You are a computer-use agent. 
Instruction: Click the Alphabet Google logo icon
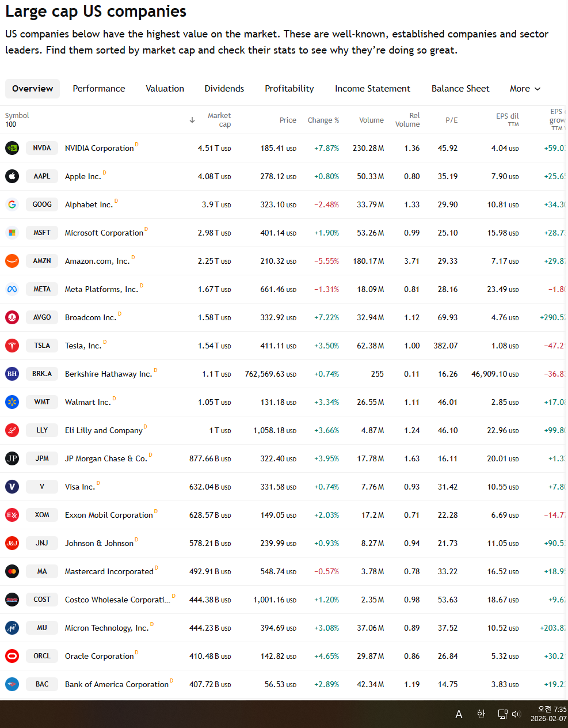coord(12,204)
